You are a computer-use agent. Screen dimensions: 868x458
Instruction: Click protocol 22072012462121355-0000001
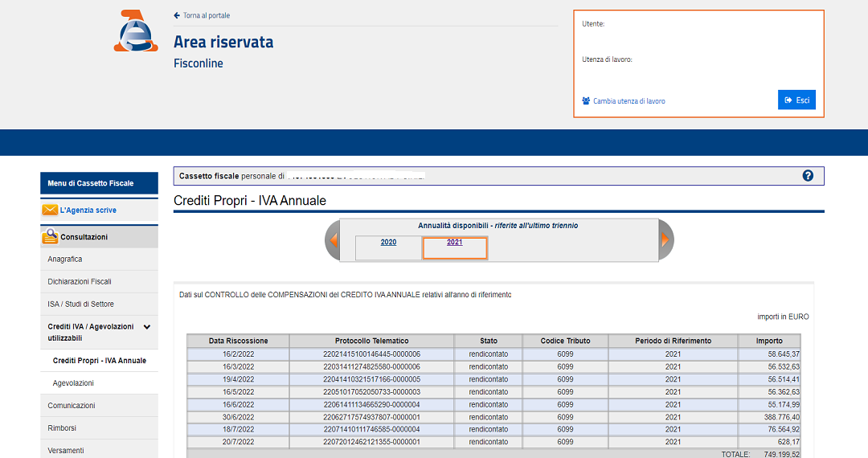(371, 442)
